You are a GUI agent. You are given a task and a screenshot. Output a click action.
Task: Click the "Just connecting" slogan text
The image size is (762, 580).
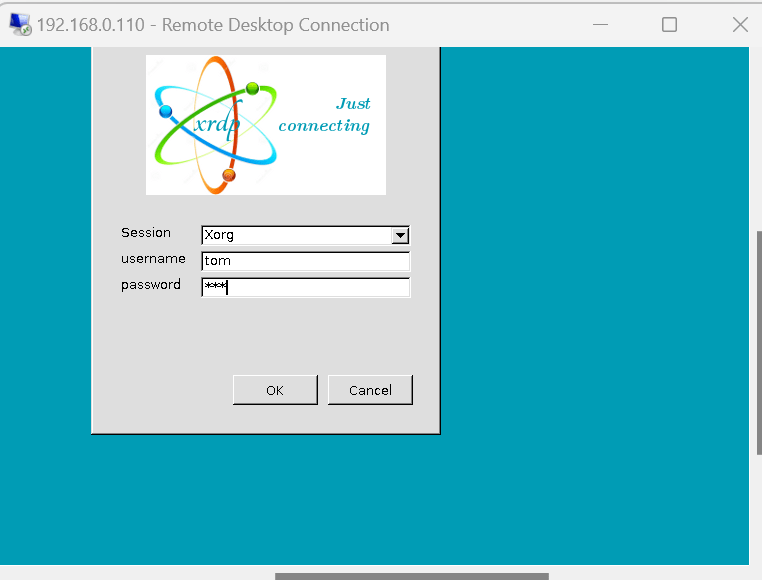pos(324,115)
